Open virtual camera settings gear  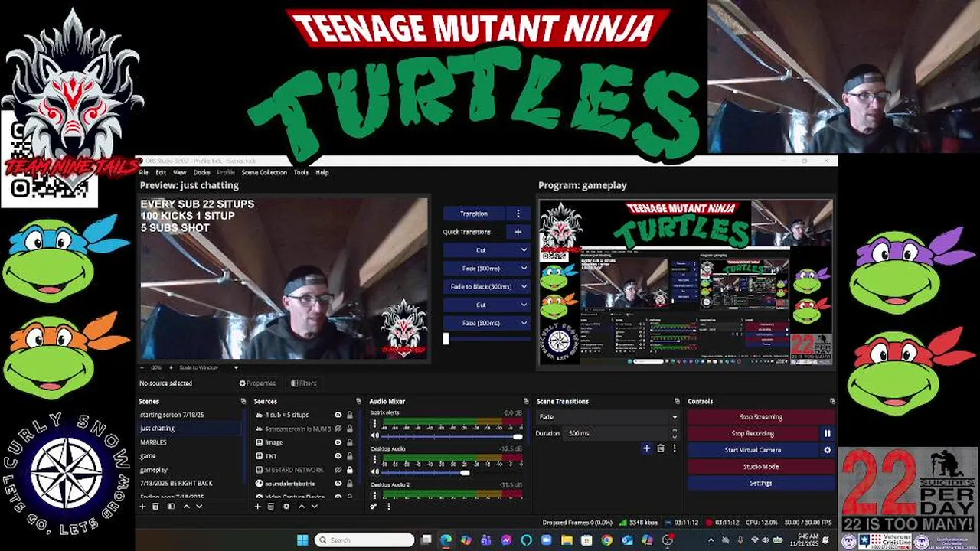tap(827, 450)
